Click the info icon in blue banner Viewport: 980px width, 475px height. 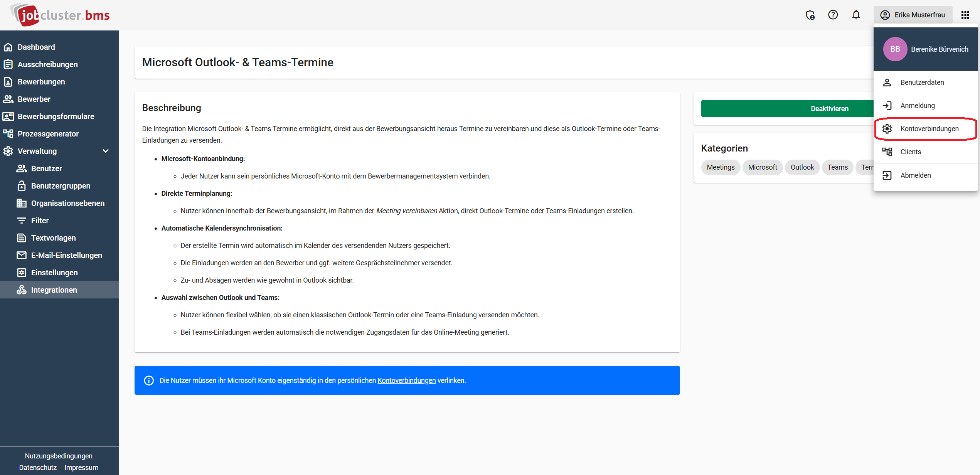[x=149, y=381]
